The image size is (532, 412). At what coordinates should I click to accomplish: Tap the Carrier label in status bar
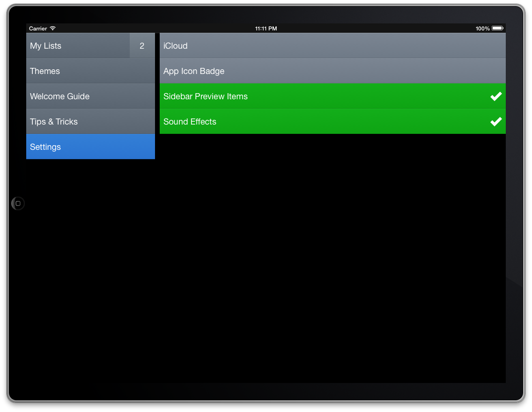click(x=38, y=29)
